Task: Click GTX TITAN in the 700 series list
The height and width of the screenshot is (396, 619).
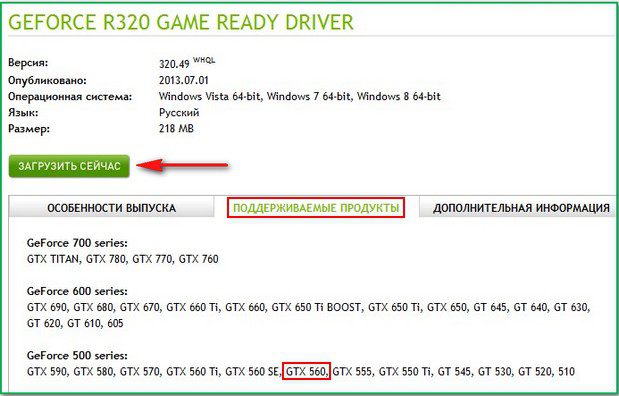Action: pos(53,259)
